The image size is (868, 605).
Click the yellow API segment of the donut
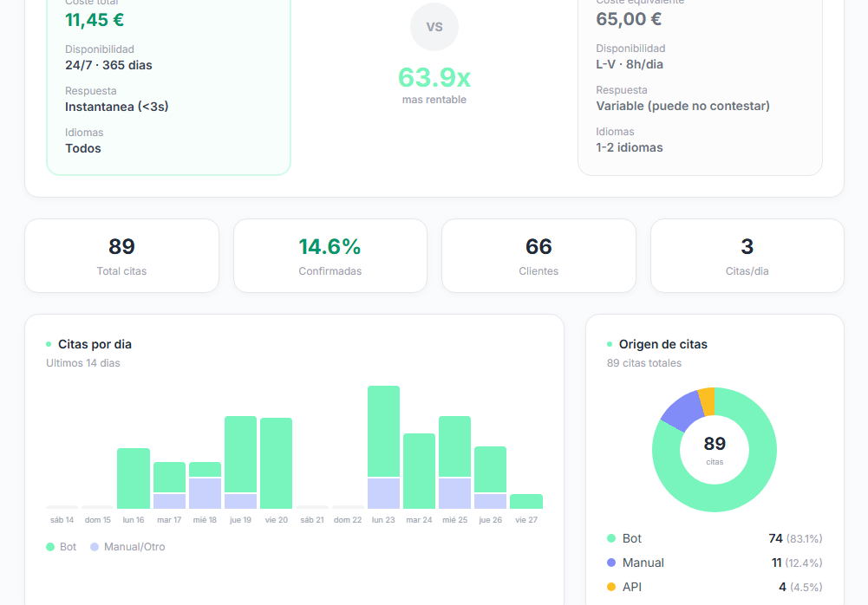706,401
